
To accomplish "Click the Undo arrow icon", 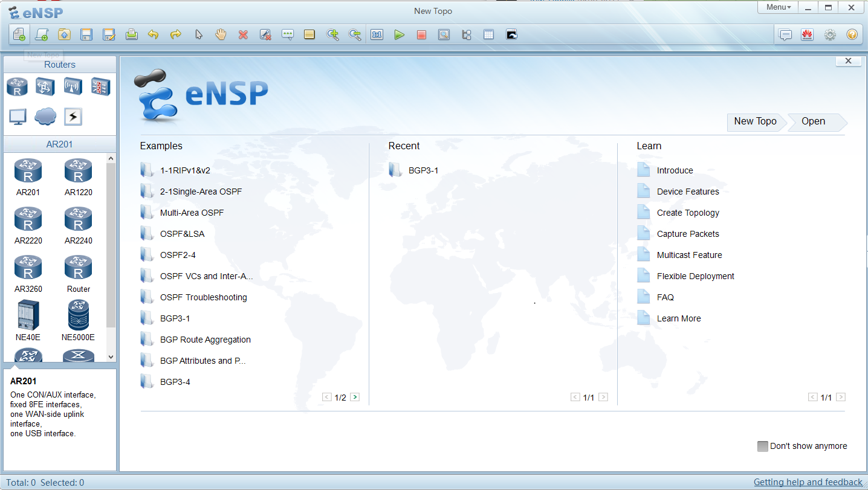I will pos(154,35).
